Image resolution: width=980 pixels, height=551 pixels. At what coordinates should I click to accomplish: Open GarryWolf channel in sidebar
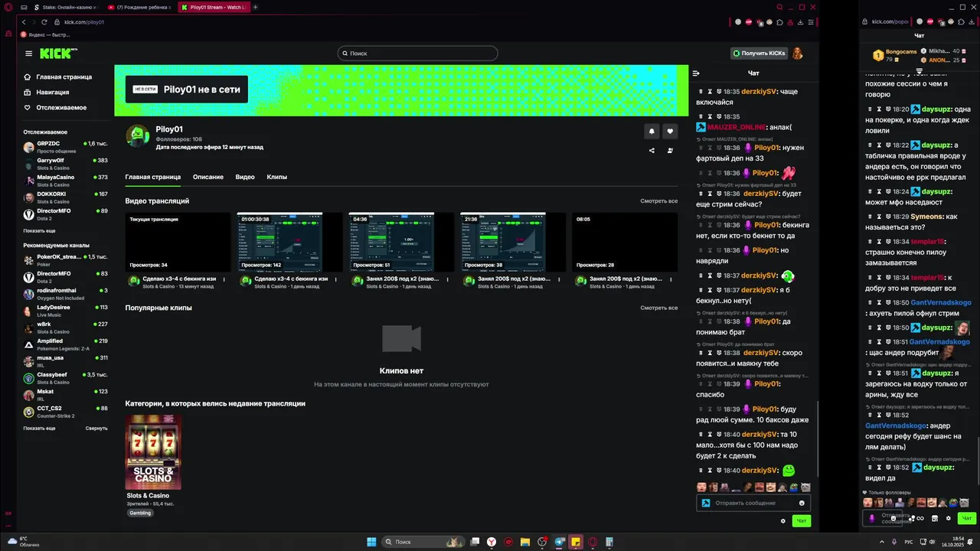[65, 164]
